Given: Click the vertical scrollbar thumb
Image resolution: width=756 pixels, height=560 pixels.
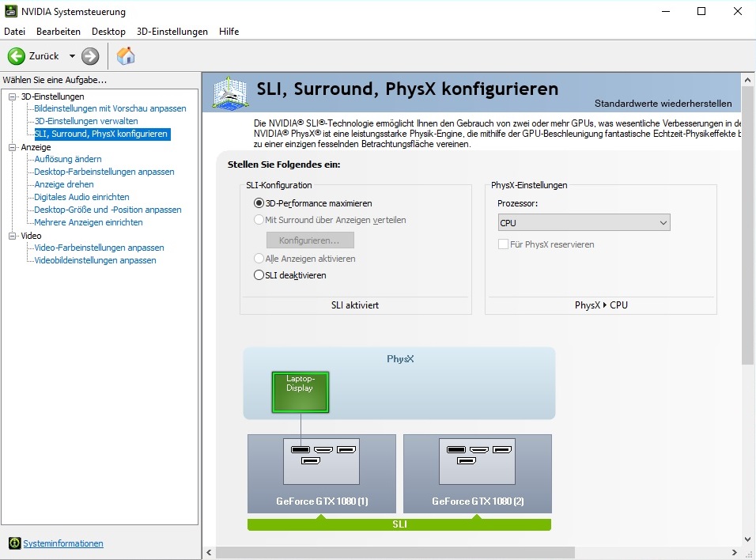Looking at the screenshot, I should click(x=747, y=225).
